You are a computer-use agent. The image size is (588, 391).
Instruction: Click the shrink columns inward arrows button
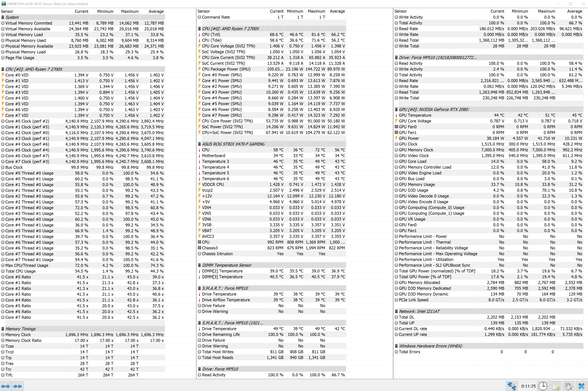pyautogui.click(x=18, y=386)
